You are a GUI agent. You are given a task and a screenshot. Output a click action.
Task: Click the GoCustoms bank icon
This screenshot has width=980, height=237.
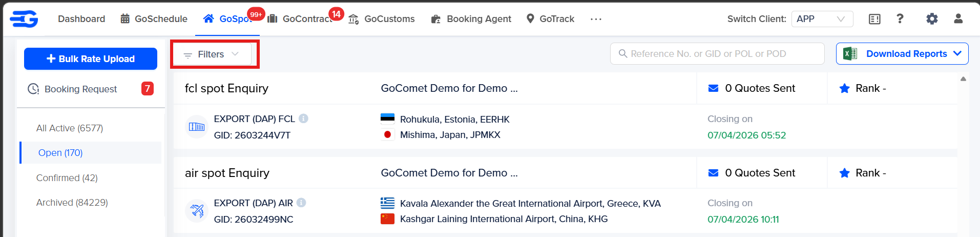pyautogui.click(x=353, y=19)
